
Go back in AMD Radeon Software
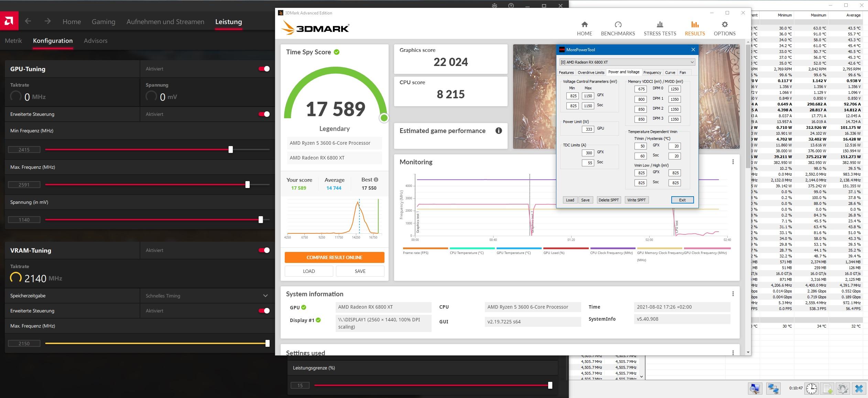click(x=28, y=21)
